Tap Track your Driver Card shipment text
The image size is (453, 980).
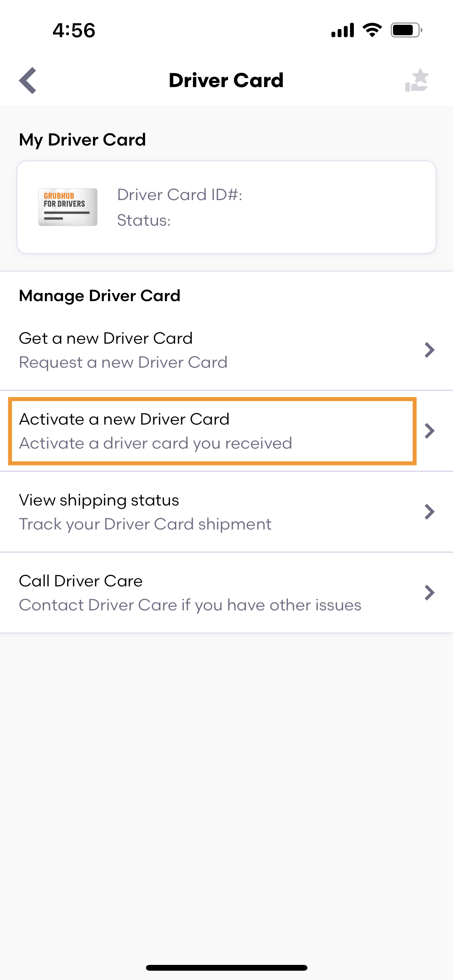[145, 524]
